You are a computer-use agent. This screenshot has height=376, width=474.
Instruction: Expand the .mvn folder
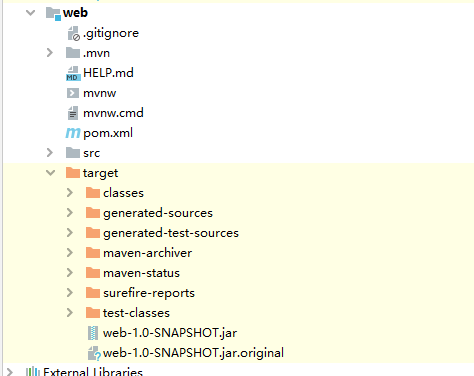coord(50,53)
